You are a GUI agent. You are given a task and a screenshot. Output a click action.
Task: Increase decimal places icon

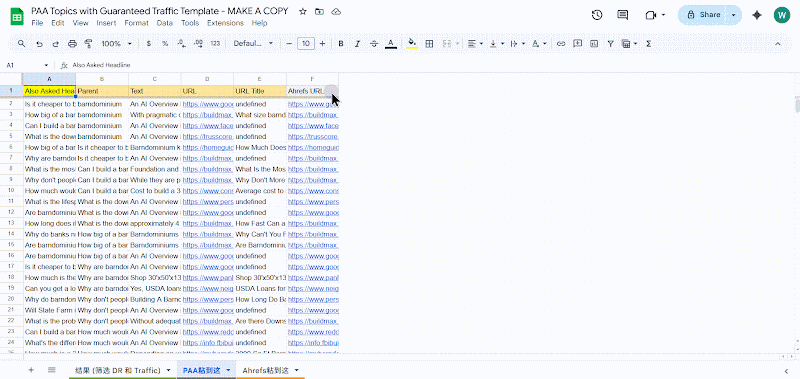[198, 44]
